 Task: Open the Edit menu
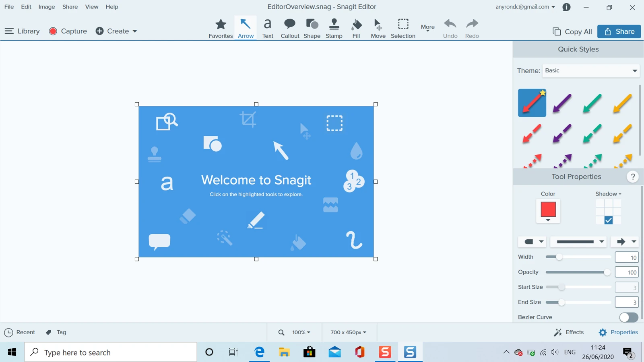(26, 7)
